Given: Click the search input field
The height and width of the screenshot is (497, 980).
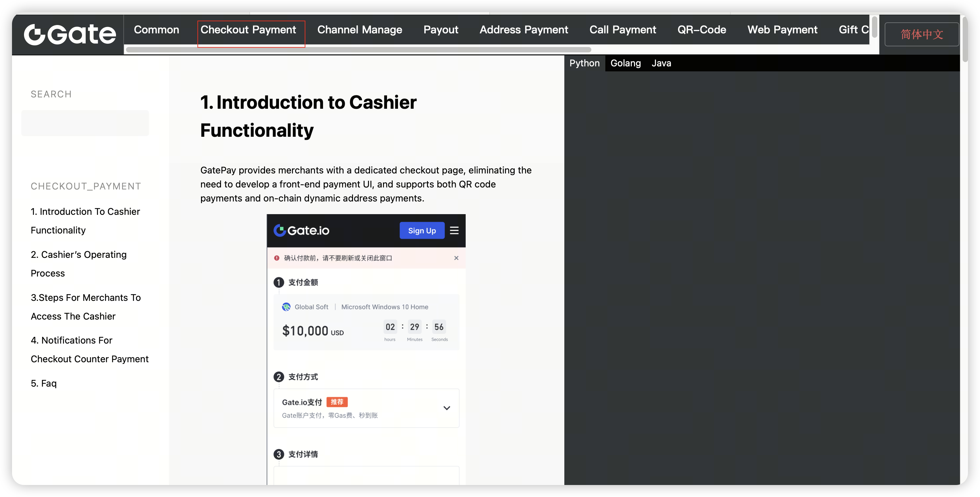Looking at the screenshot, I should (x=85, y=123).
